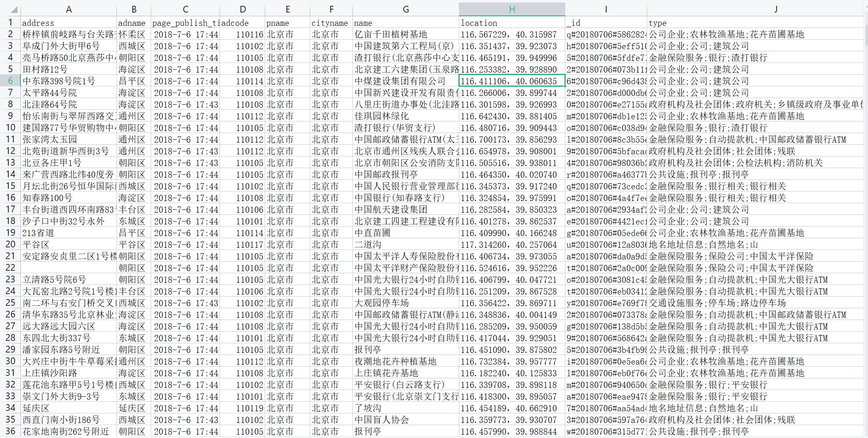Click name cell 中国盲人协会

tap(405, 420)
